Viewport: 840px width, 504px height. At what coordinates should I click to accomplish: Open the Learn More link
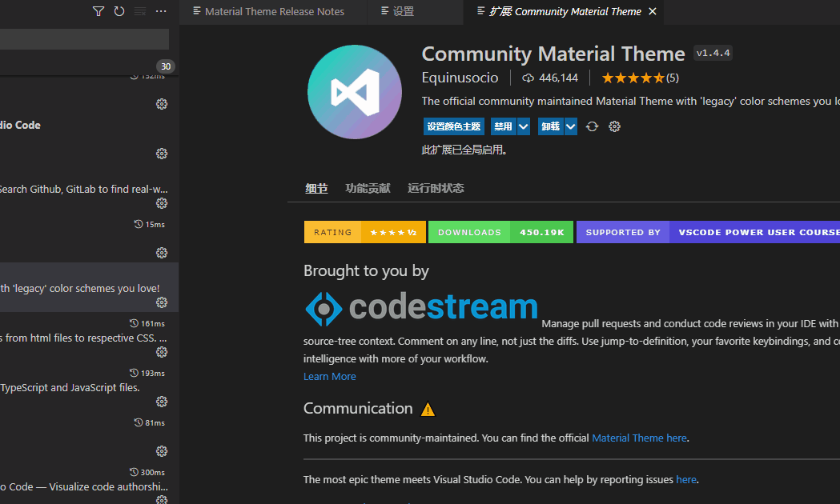pyautogui.click(x=329, y=377)
